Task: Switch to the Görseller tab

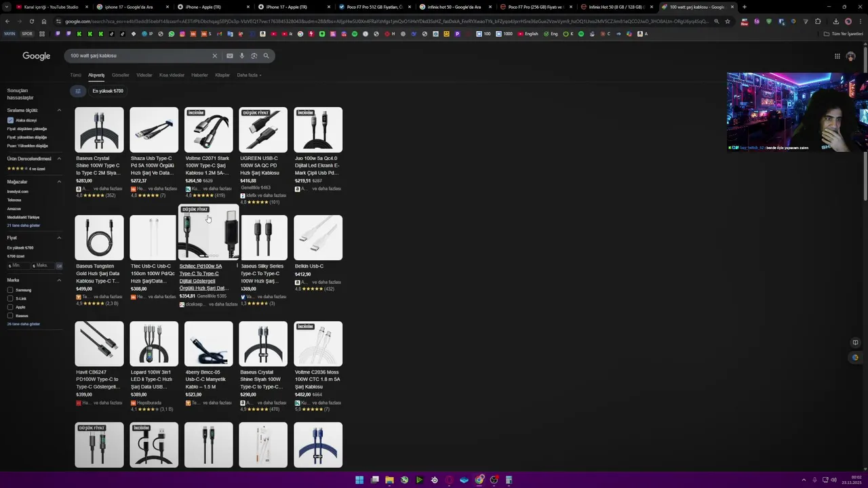Action: [x=121, y=75]
